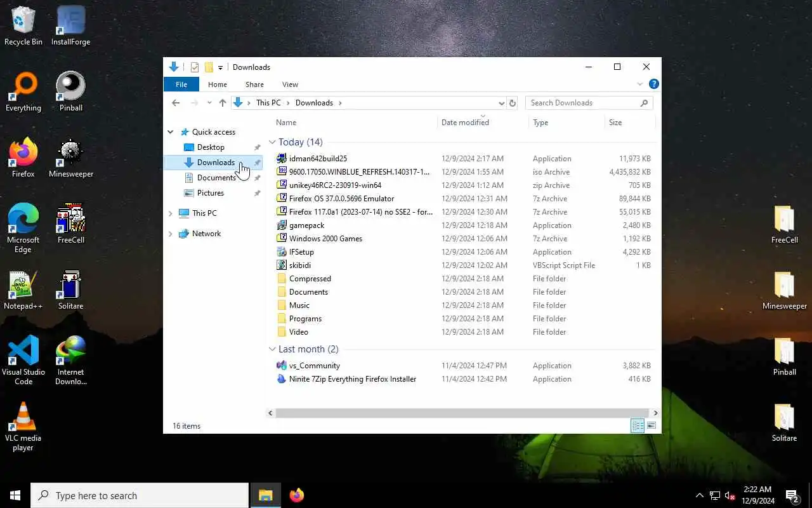812x508 pixels.
Task: Collapse the Quick access tree node
Action: (x=170, y=132)
